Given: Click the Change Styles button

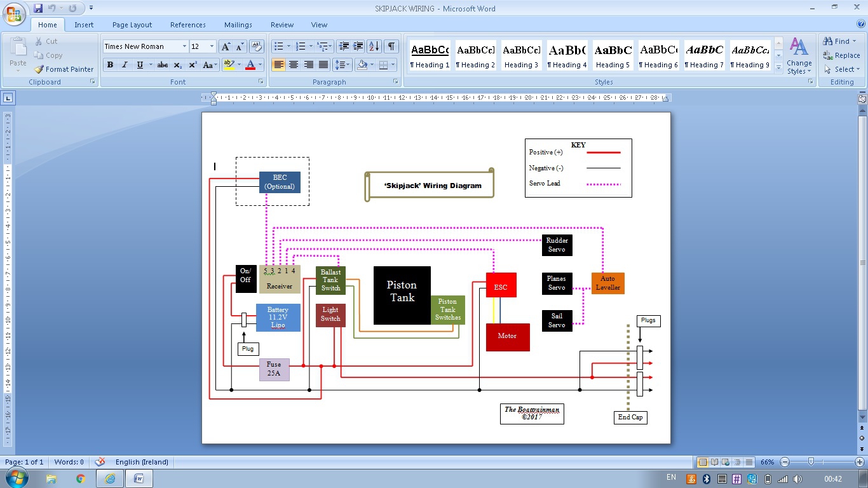Looking at the screenshot, I should click(x=799, y=56).
